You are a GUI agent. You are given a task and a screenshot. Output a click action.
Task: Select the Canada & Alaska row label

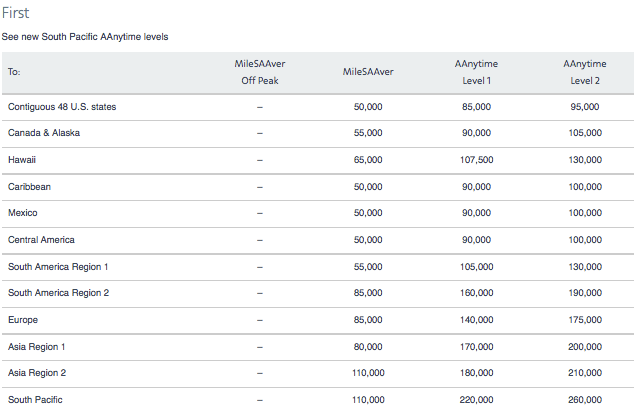click(x=44, y=133)
